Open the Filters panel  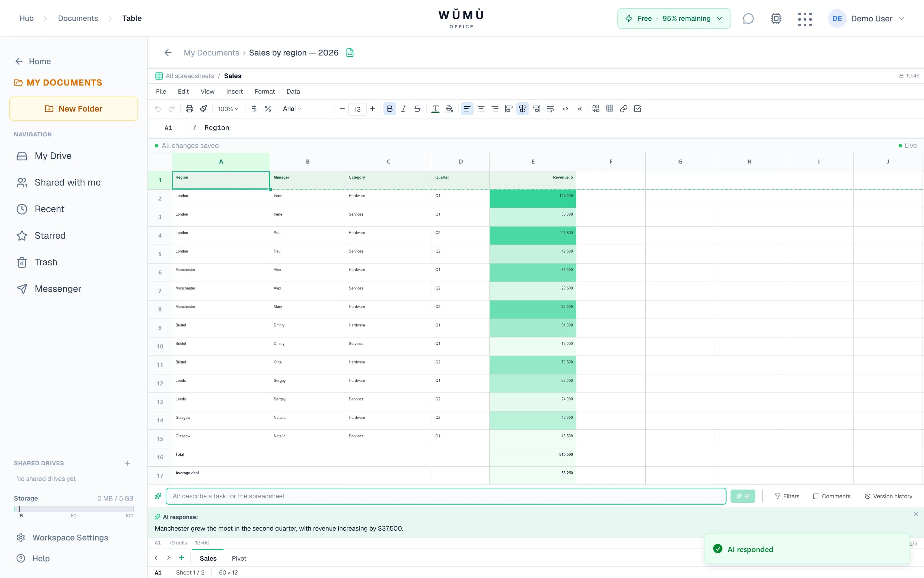pos(787,496)
